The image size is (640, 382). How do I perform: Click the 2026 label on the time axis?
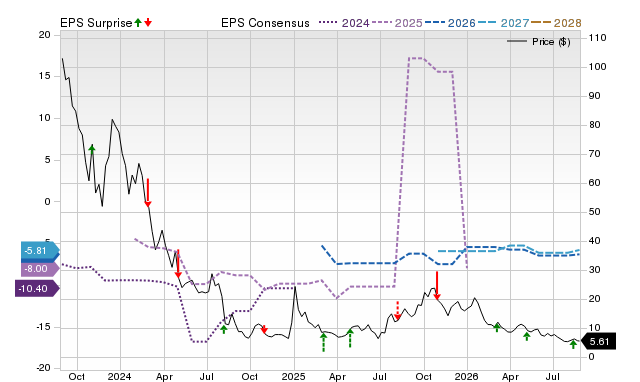(467, 376)
